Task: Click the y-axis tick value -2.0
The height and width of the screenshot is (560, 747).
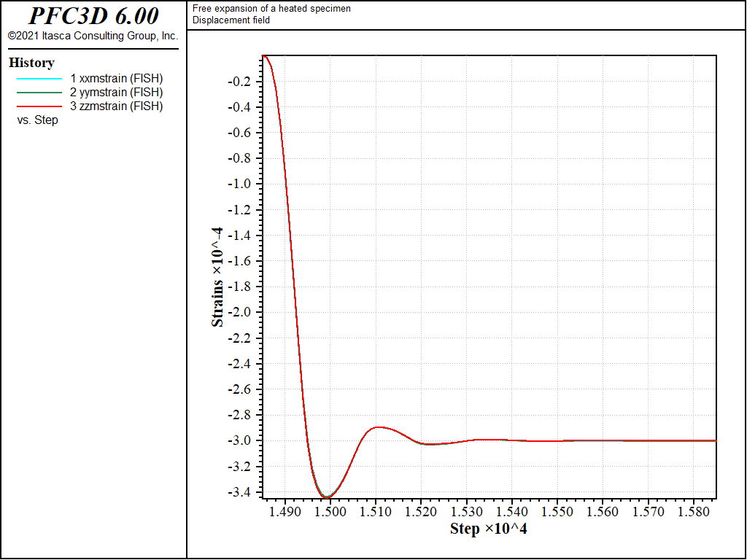Action: point(239,313)
